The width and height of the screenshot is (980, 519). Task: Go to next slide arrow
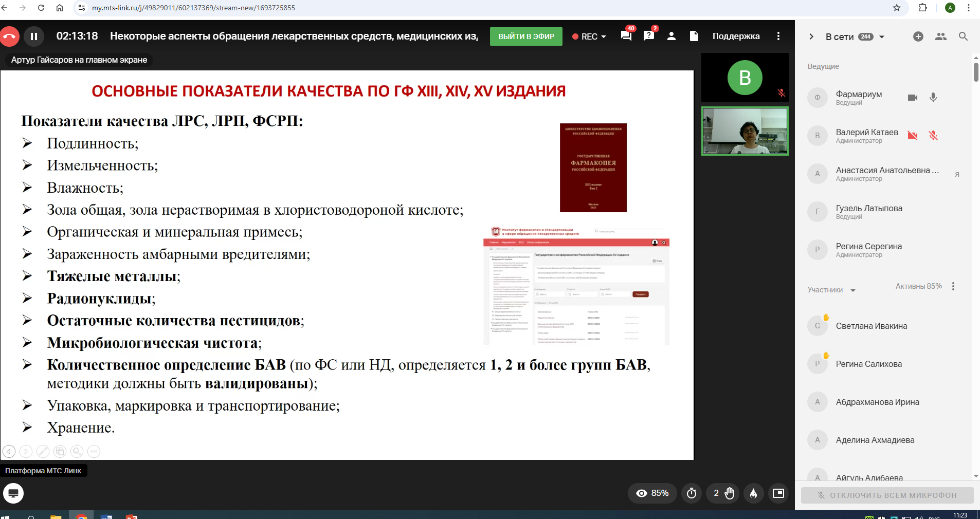[26, 451]
